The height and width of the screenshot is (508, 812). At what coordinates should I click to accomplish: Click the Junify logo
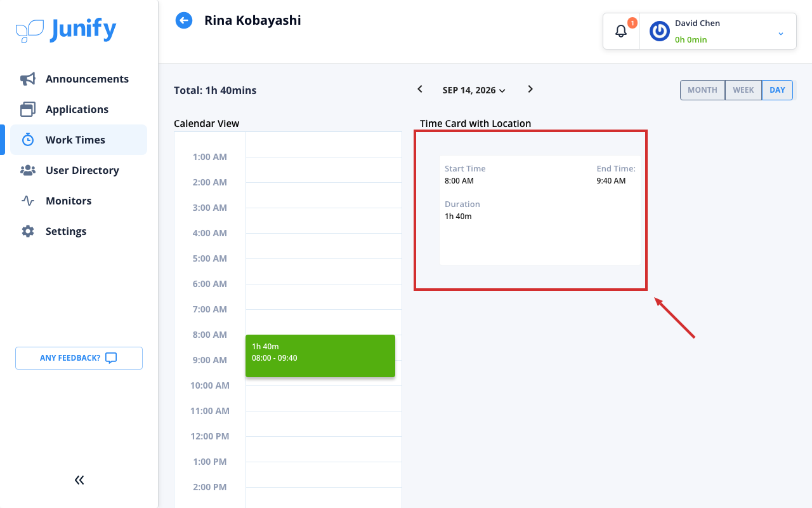(x=66, y=30)
